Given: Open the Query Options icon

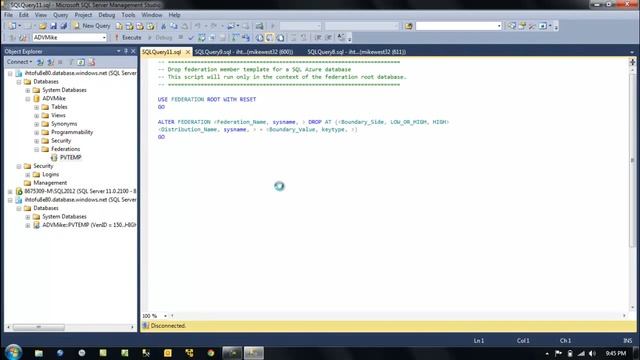Looking at the screenshot, I should pyautogui.click(x=212, y=38).
